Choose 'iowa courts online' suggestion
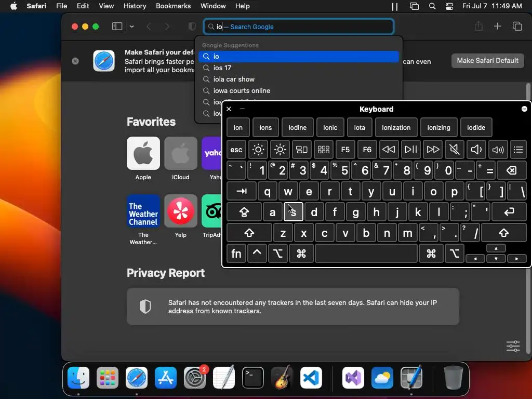The height and width of the screenshot is (399, 532). click(299, 90)
